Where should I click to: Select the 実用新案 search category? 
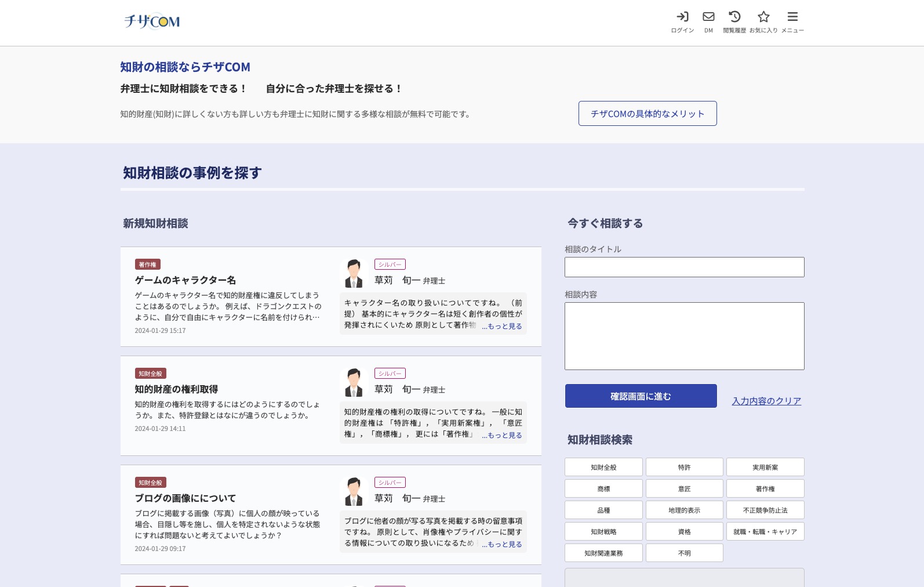[x=765, y=468]
